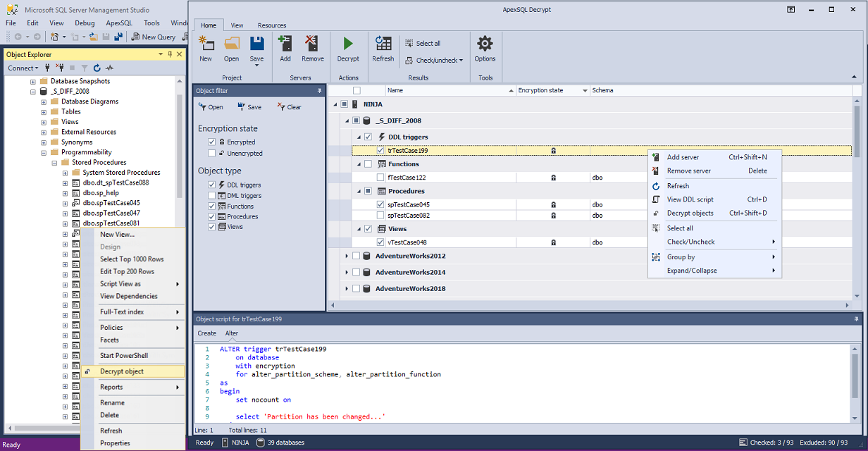Click Decrypt object in Object Explorer menu
The height and width of the screenshot is (451, 868).
(122, 371)
